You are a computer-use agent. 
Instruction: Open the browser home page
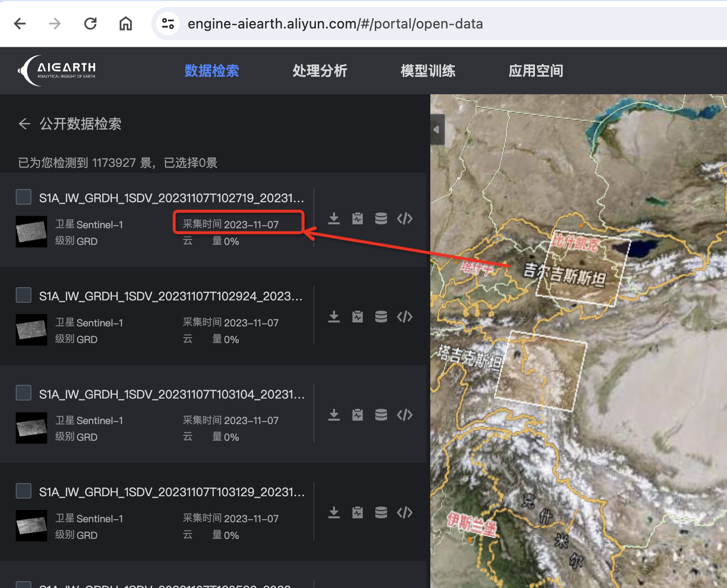pyautogui.click(x=126, y=24)
